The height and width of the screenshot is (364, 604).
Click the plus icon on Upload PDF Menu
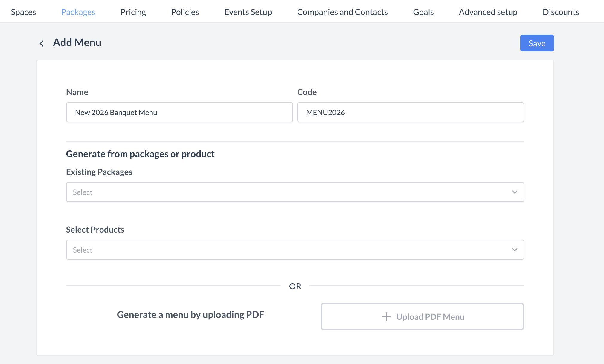(x=386, y=316)
